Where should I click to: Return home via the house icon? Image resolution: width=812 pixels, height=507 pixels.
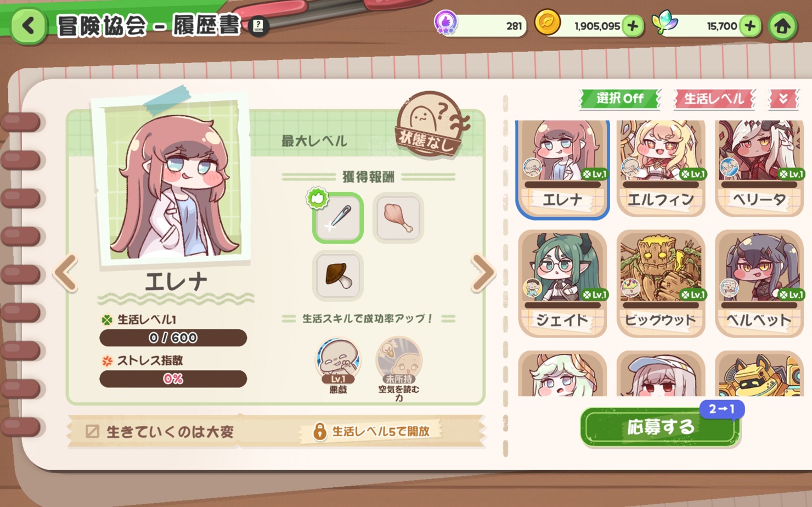(782, 26)
